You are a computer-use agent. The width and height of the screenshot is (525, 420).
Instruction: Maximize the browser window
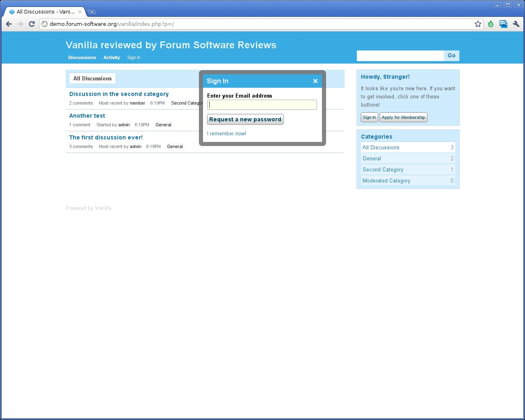point(508,5)
